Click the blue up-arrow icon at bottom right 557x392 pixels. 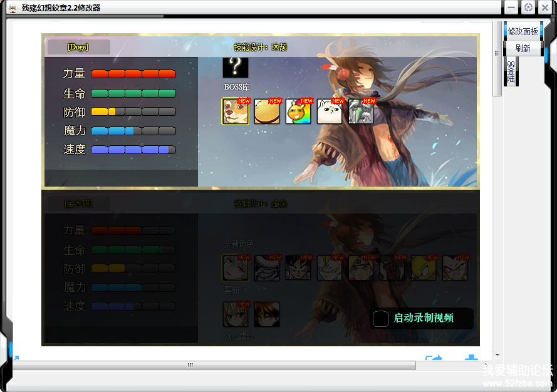[471, 357]
